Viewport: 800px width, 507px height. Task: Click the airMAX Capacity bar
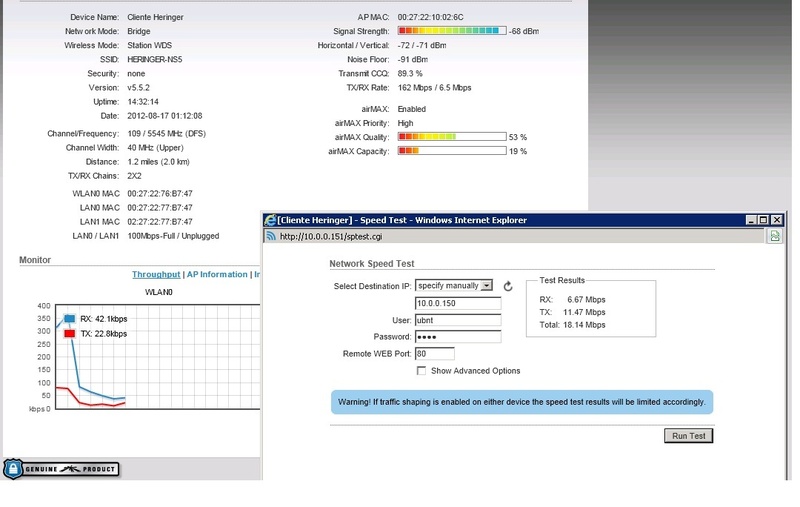coord(452,150)
